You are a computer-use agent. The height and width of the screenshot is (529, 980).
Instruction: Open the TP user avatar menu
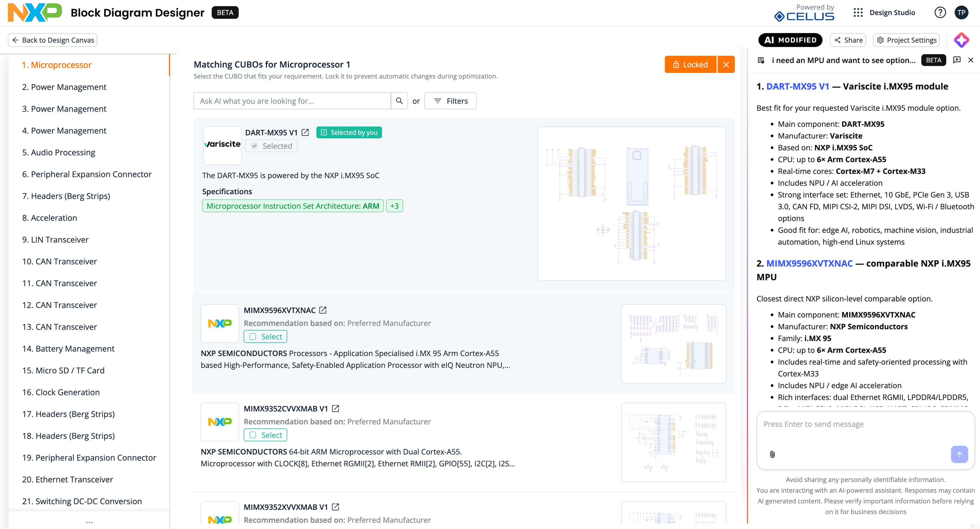[961, 13]
